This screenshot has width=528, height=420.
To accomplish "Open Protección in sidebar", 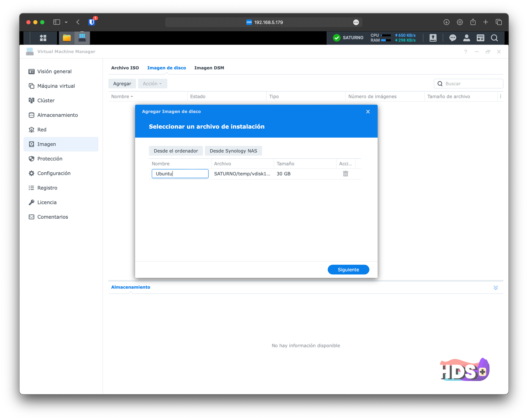I will click(61, 159).
